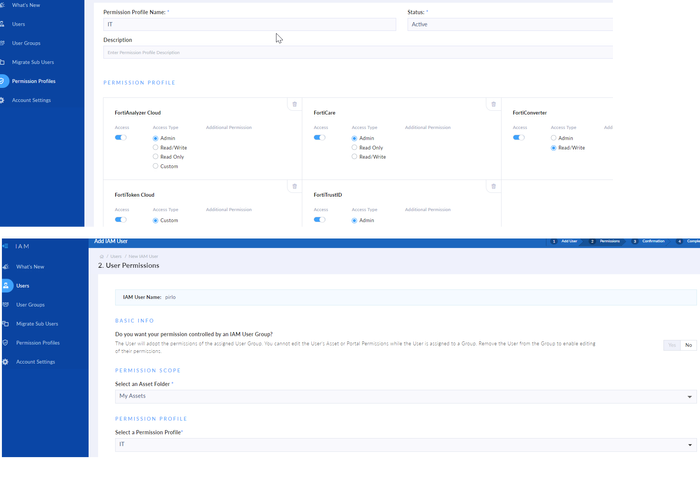The width and height of the screenshot is (700, 488).
Task: Choose Yes for IAM User Group control
Action: (672, 345)
